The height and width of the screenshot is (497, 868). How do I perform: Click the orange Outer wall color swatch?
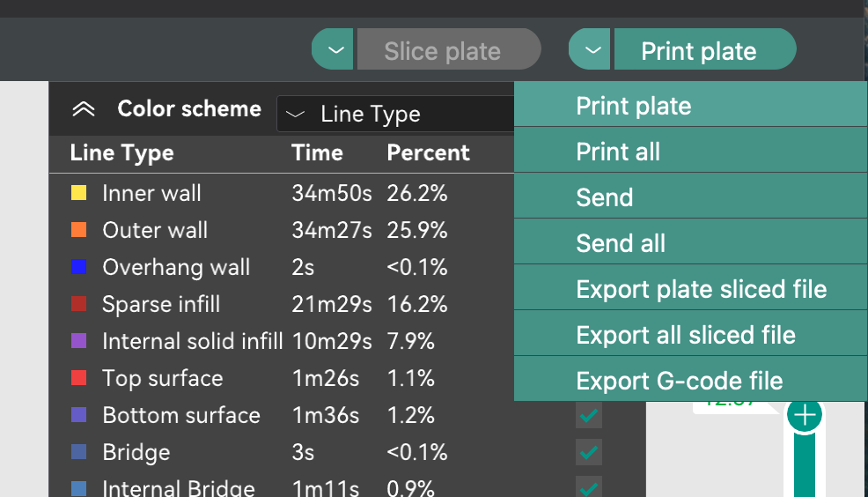[x=78, y=230]
